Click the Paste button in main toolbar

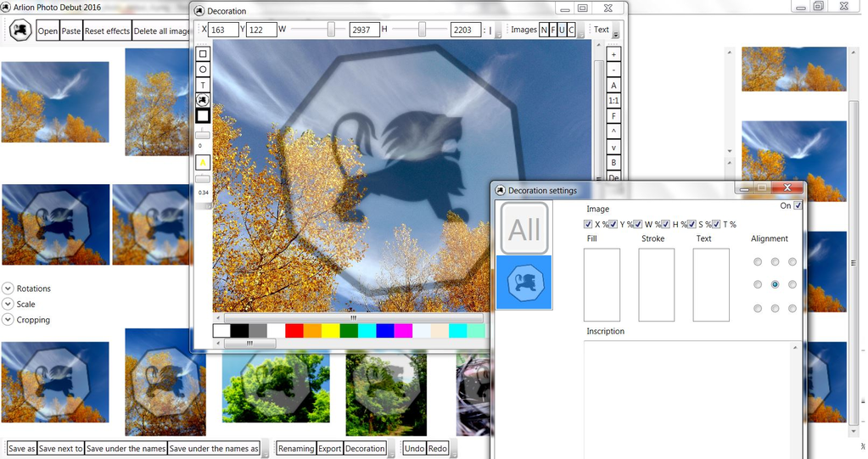click(x=71, y=31)
